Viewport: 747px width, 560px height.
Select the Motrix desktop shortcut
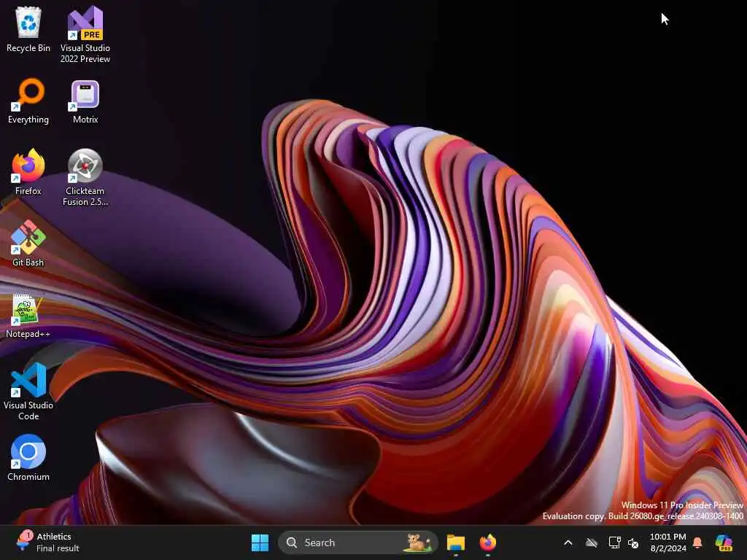click(x=85, y=101)
